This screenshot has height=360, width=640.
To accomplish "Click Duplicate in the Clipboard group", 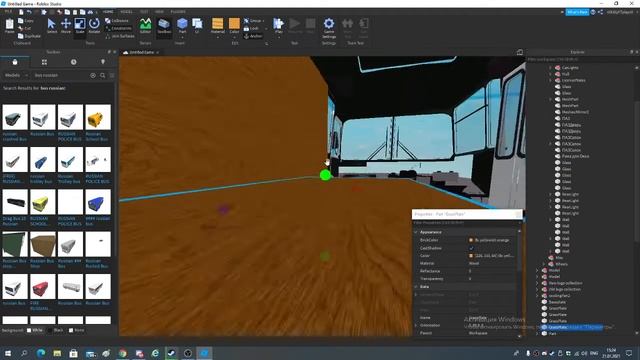I will pos(29,36).
